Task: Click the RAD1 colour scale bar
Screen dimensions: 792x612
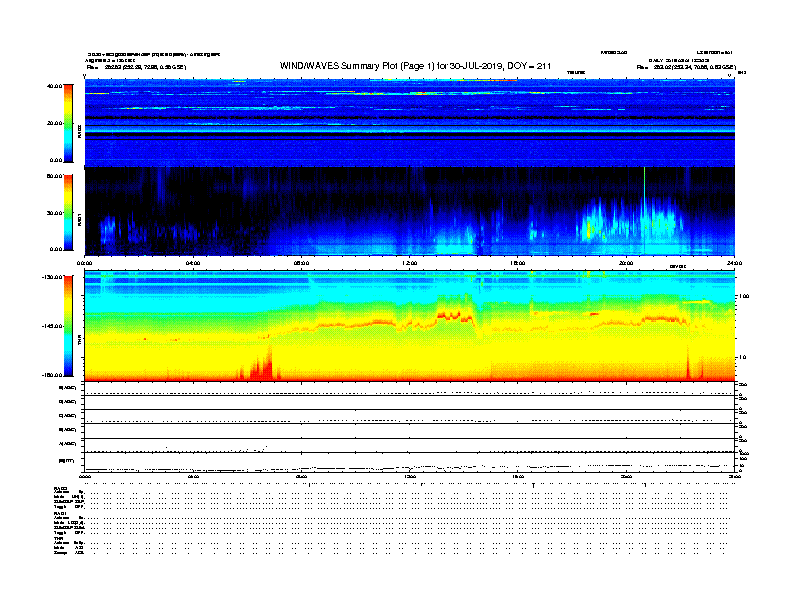Action: [x=68, y=213]
